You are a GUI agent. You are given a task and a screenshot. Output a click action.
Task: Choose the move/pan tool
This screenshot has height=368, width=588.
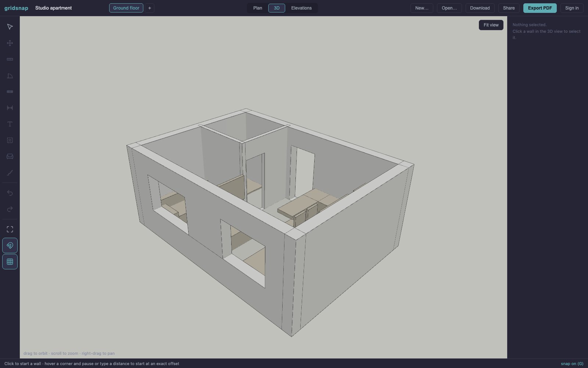[10, 43]
